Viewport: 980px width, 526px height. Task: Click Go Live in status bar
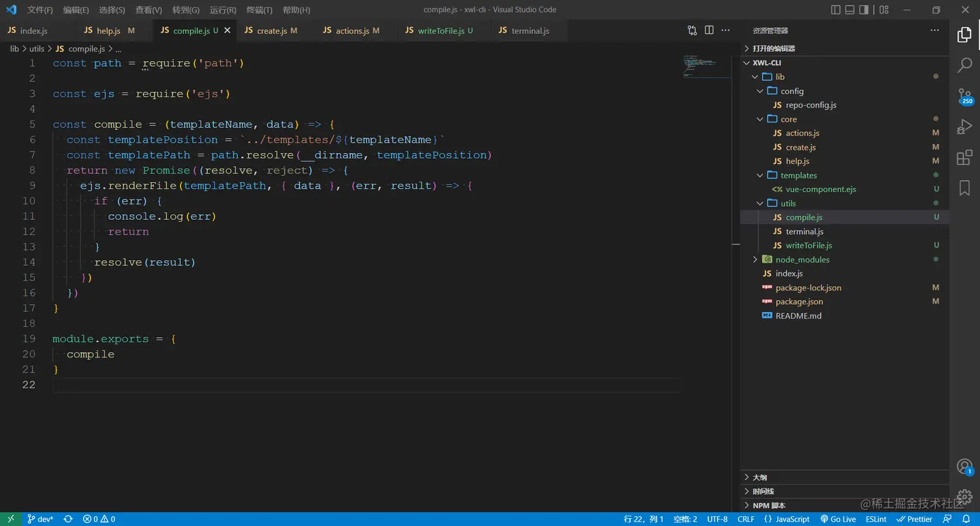click(838, 519)
